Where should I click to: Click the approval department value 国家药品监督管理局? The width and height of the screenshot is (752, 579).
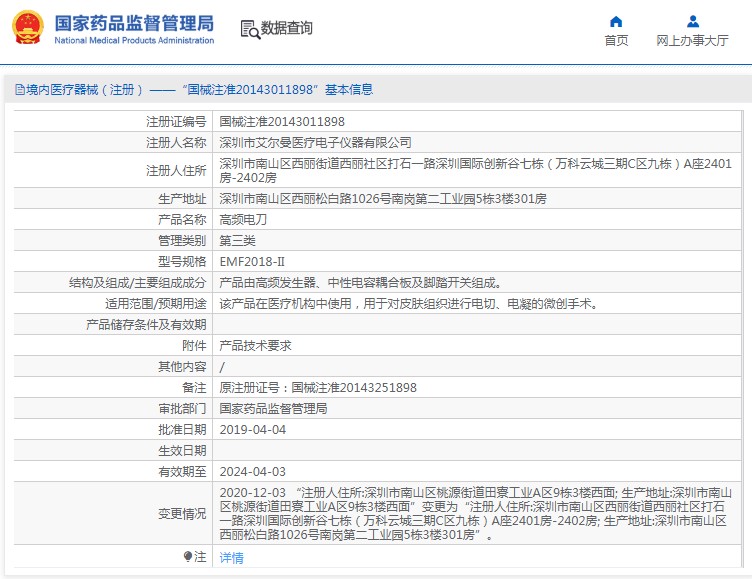pos(273,409)
